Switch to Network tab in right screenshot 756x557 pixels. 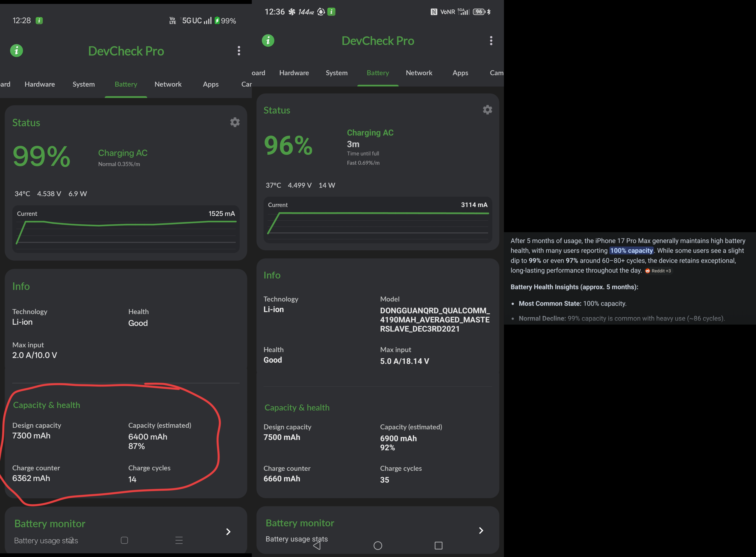[x=419, y=73]
